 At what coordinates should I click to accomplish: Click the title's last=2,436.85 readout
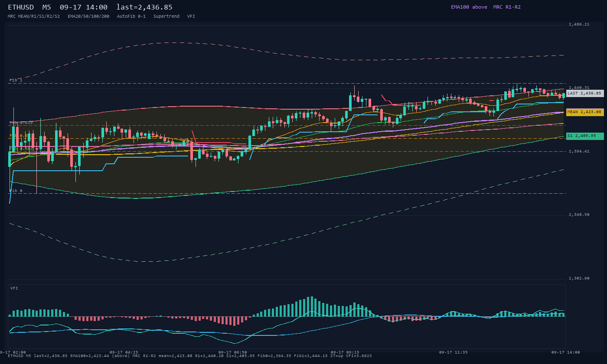click(144, 7)
